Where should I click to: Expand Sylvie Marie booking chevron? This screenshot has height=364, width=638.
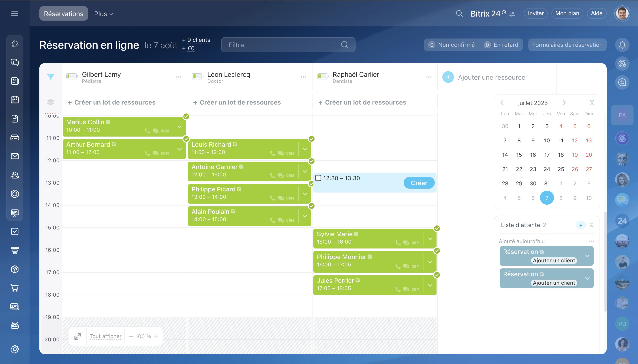click(x=430, y=239)
